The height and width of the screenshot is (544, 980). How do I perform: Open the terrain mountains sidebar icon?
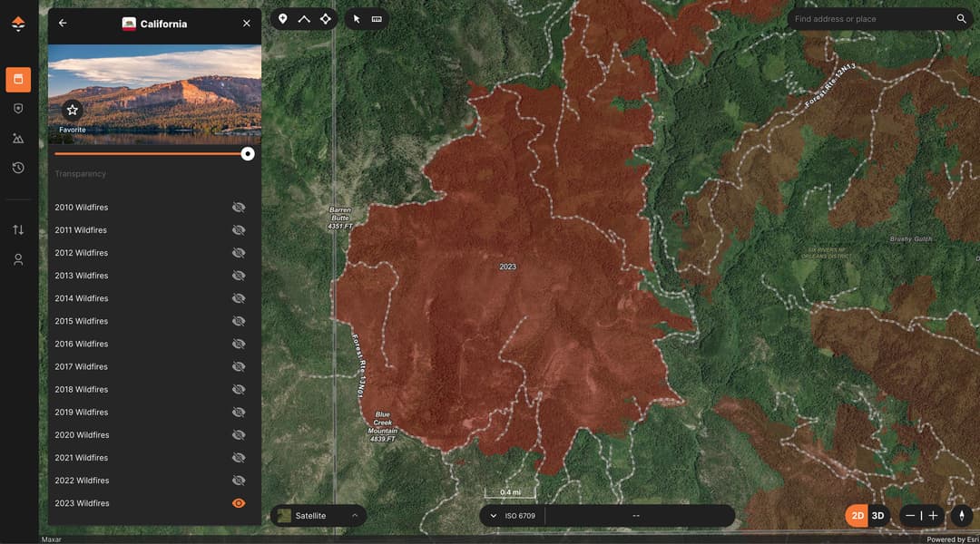tap(18, 138)
